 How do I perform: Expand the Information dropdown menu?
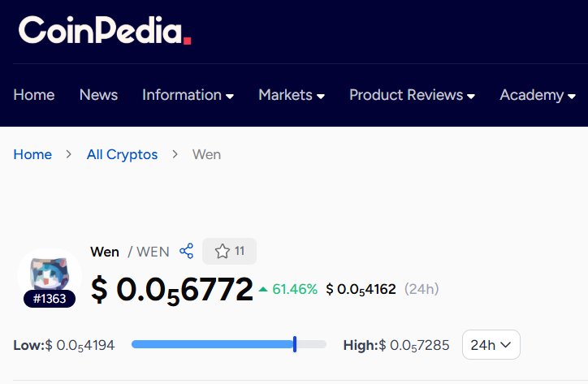(x=188, y=95)
